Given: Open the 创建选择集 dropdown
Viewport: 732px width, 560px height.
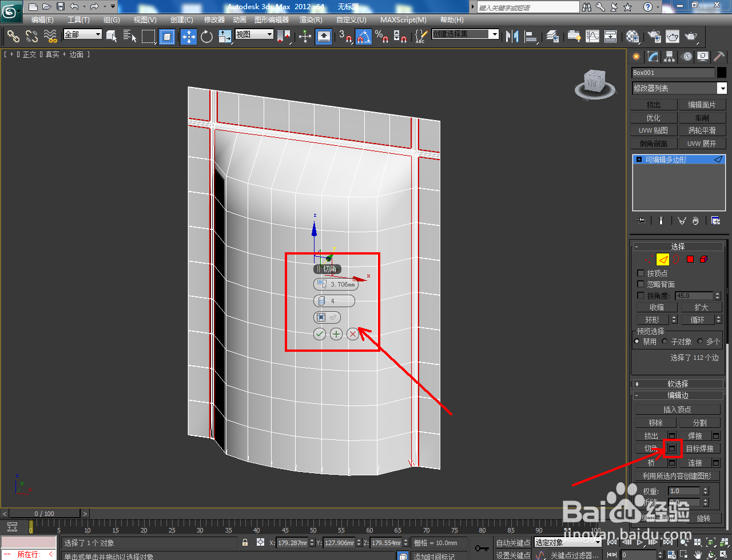Looking at the screenshot, I should 466,34.
